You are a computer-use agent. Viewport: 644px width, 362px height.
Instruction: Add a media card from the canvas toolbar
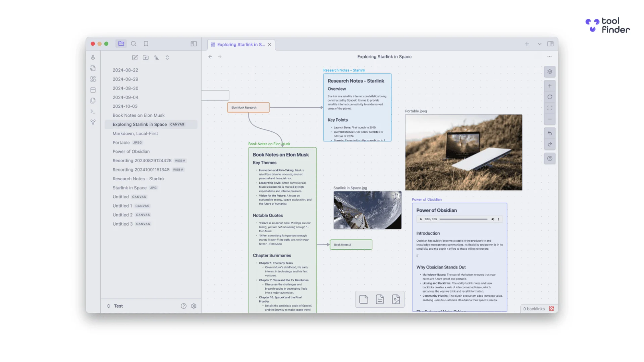tap(396, 299)
